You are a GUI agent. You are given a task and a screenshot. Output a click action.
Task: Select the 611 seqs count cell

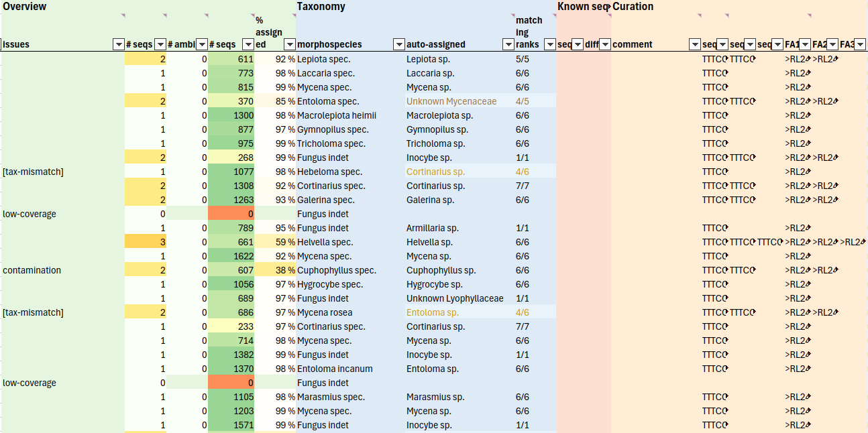pos(231,59)
